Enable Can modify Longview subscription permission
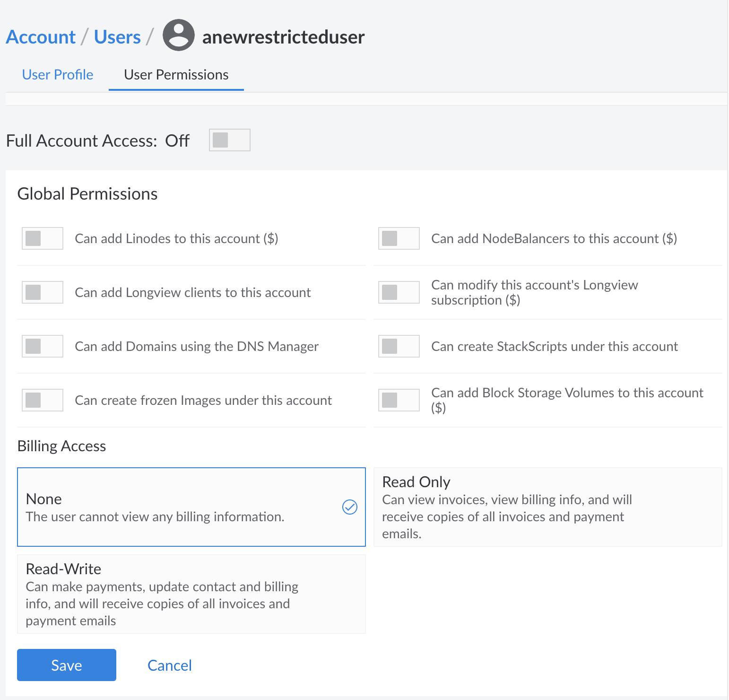The image size is (729, 700). pos(399,292)
